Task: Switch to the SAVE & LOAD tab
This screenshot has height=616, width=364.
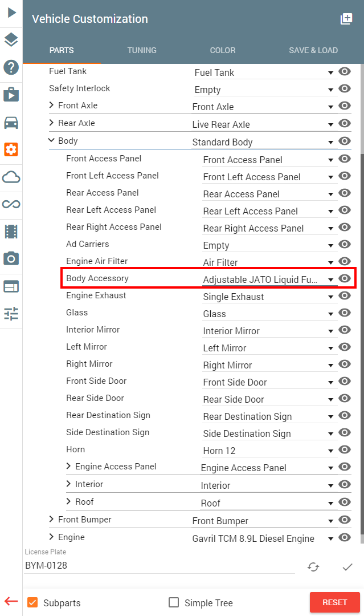Action: [313, 50]
